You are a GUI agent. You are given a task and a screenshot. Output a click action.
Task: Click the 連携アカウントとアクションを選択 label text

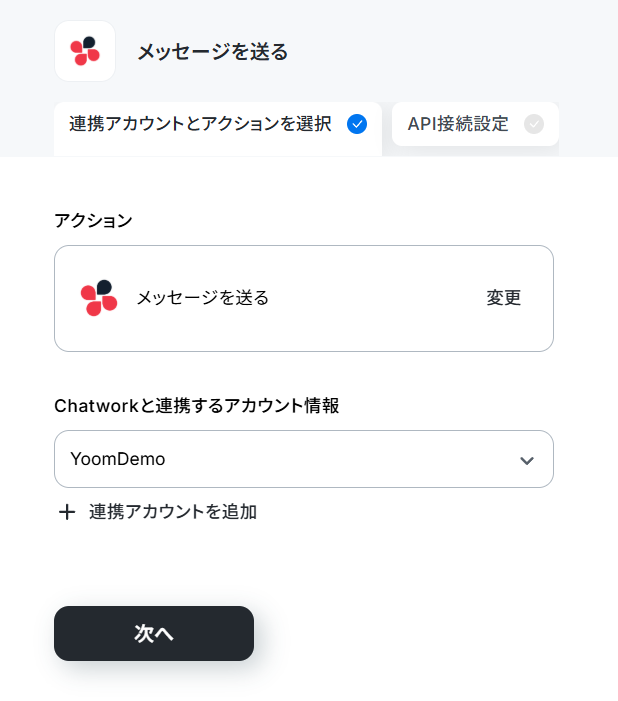pos(200,124)
